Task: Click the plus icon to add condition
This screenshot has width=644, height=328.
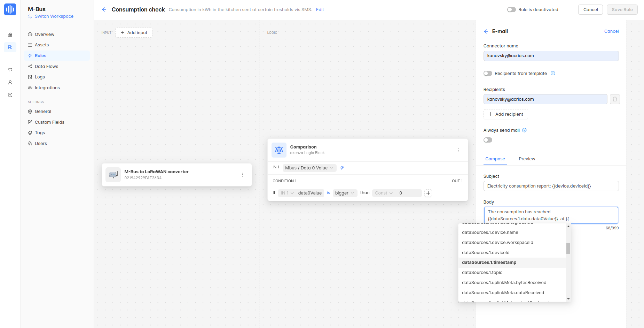Action: (x=428, y=193)
